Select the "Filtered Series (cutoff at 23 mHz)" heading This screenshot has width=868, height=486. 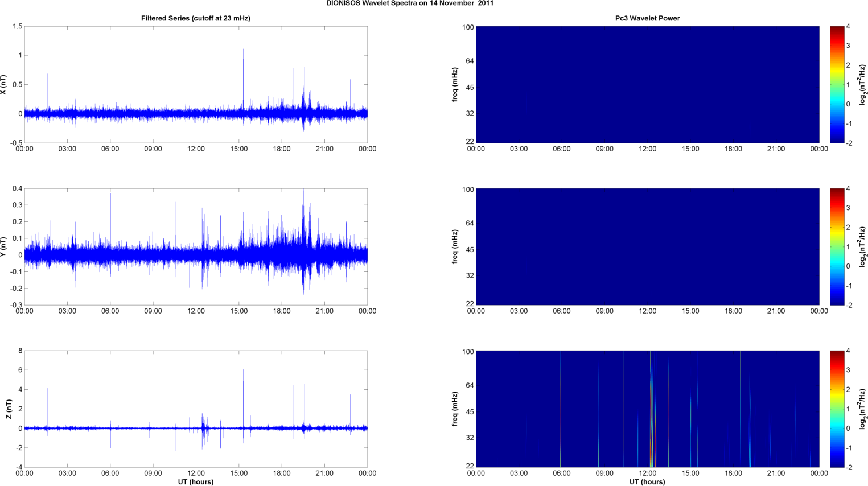(196, 18)
